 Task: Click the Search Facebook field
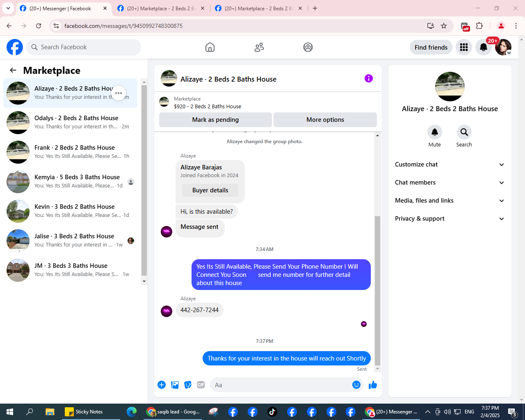(84, 47)
